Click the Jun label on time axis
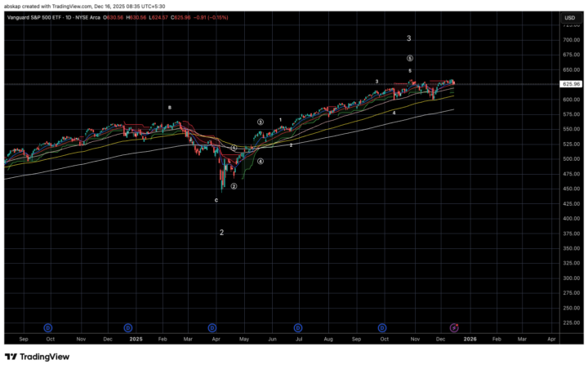Screen dimensions: 588x369 pos(272,339)
